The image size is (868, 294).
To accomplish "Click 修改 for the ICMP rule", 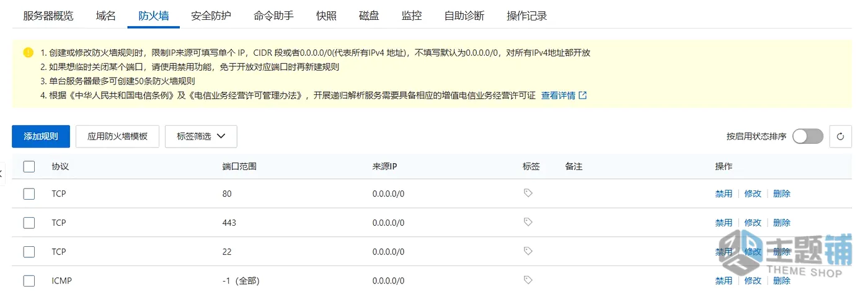I will coord(753,281).
